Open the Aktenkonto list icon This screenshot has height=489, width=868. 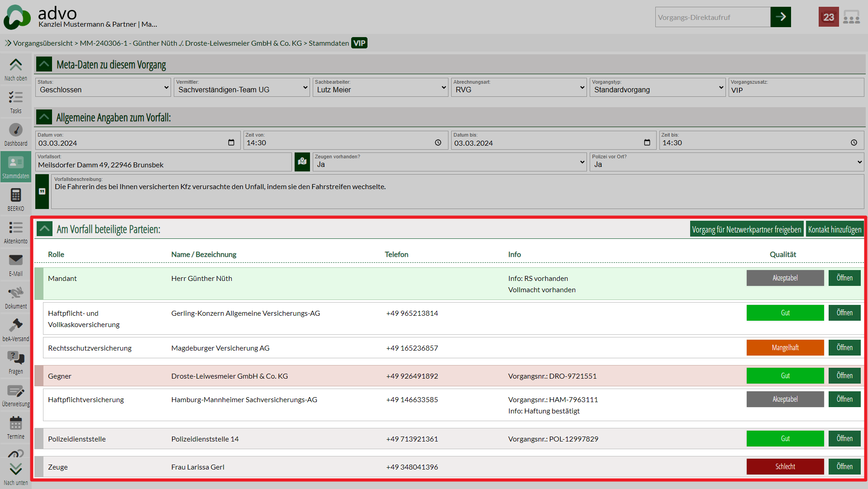pyautogui.click(x=16, y=232)
